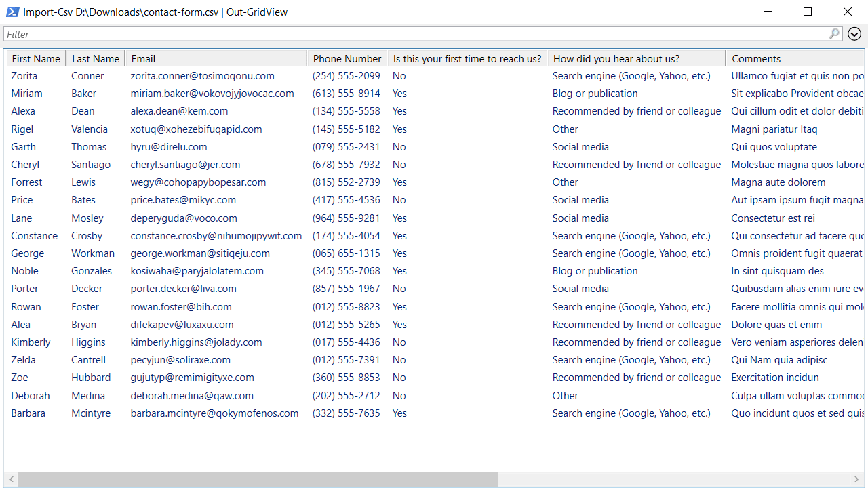Select Barbara Mcintyre's row

point(28,413)
